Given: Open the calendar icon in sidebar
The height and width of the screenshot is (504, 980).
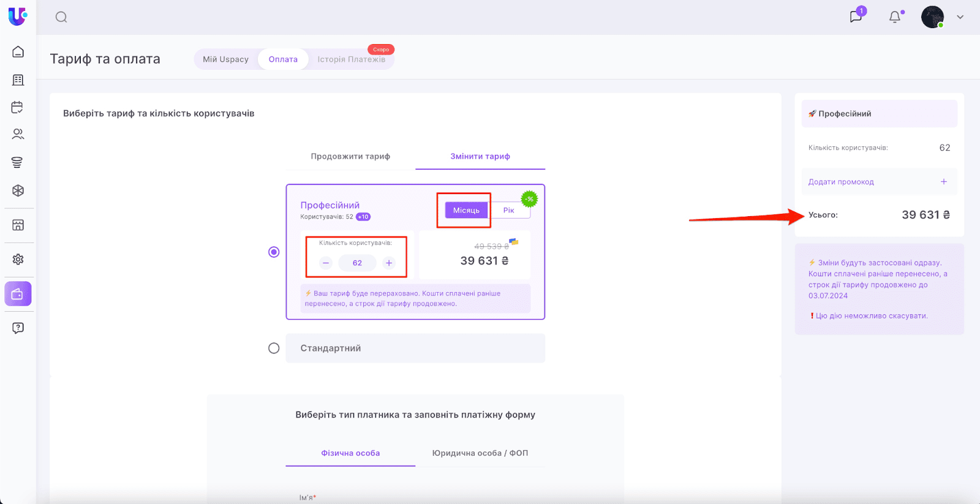Looking at the screenshot, I should [18, 107].
